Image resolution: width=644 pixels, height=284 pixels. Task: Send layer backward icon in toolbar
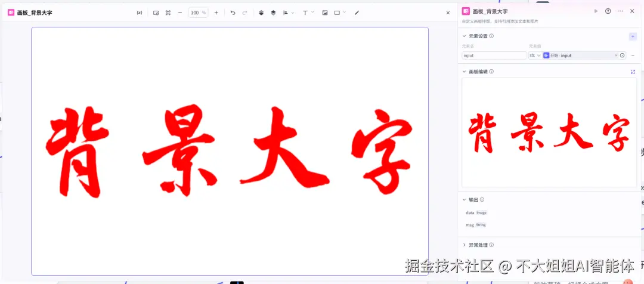[x=273, y=13]
